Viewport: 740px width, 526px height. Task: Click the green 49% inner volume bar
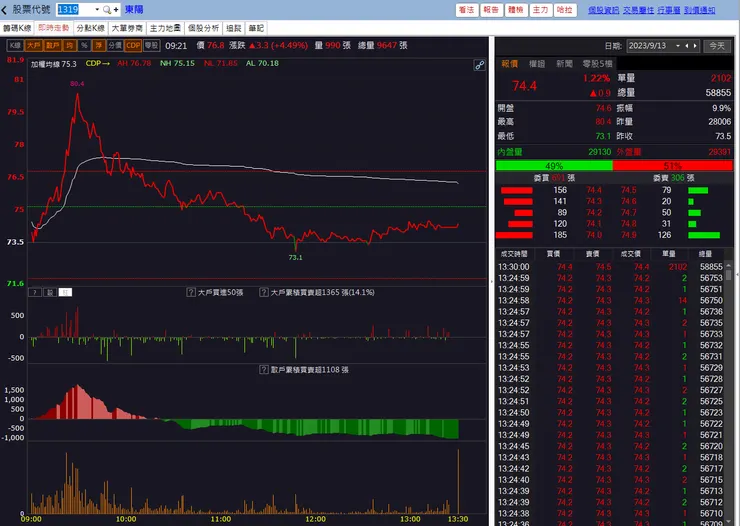coord(554,166)
